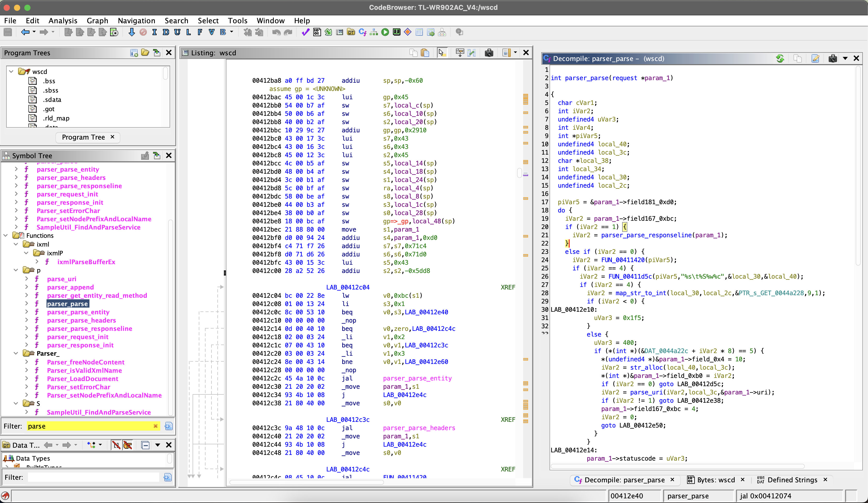Click the blue back navigation arrow

pyautogui.click(x=25, y=32)
